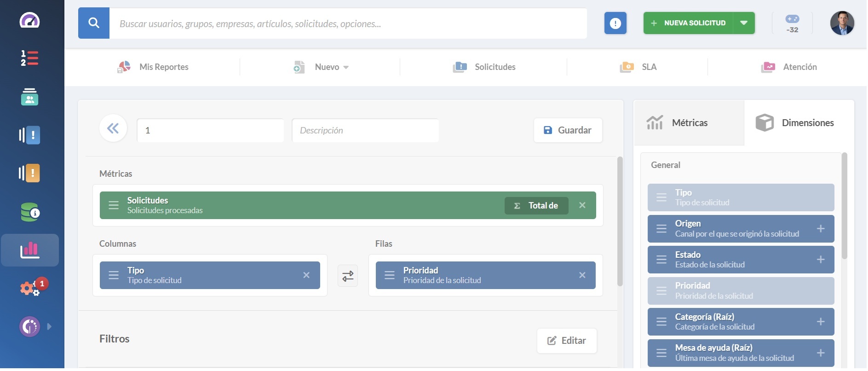Select the bar chart reports sidebar icon

(30, 250)
